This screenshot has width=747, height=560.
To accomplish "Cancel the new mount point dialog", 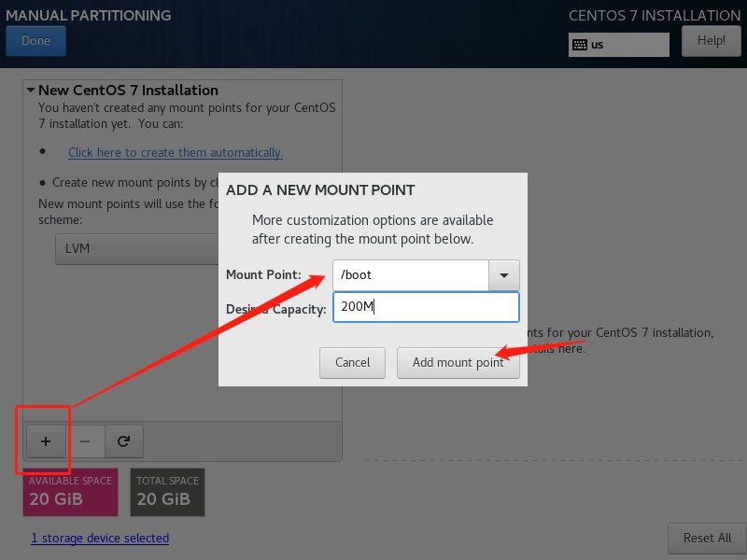I will click(353, 363).
